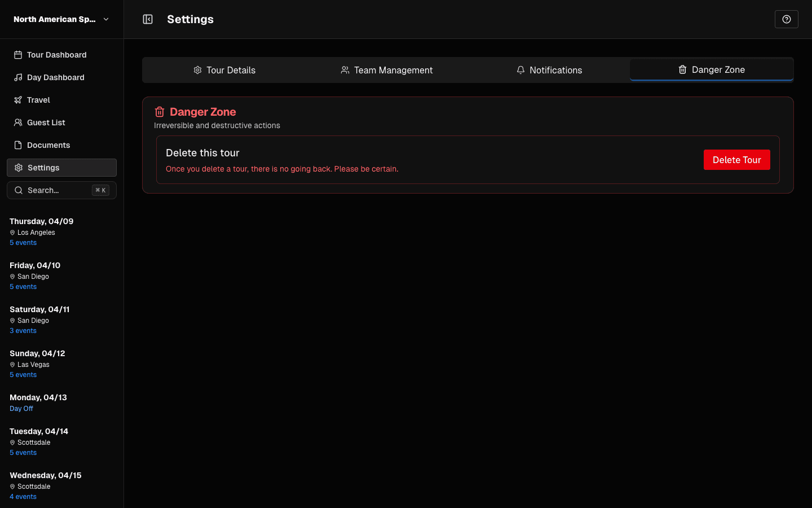View 3 events for Saturday in San Diego
This screenshot has width=812, height=508.
tap(23, 330)
